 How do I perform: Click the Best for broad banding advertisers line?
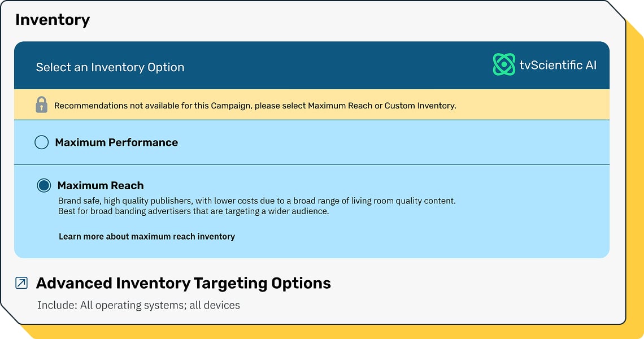[193, 211]
